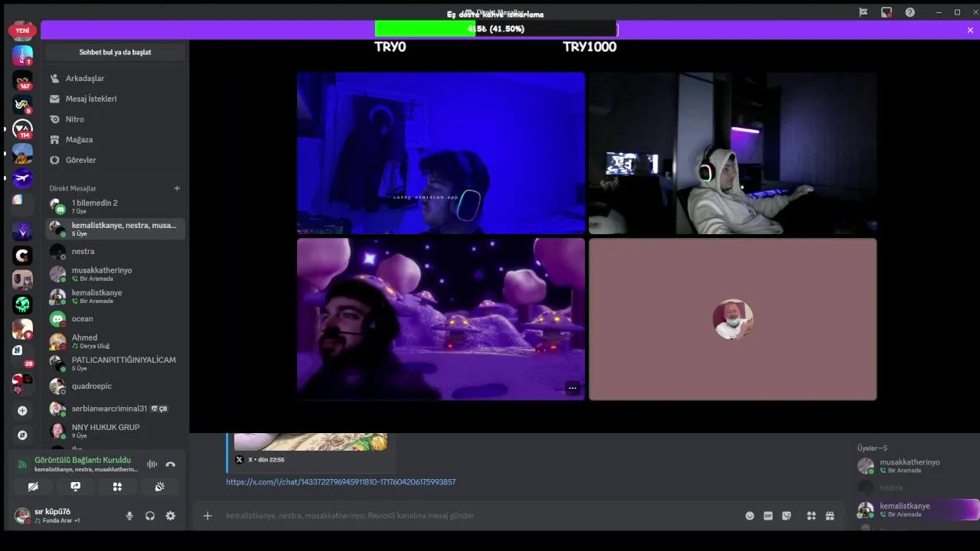Open apps icon in message bar
Image resolution: width=980 pixels, height=551 pixels.
click(812, 516)
